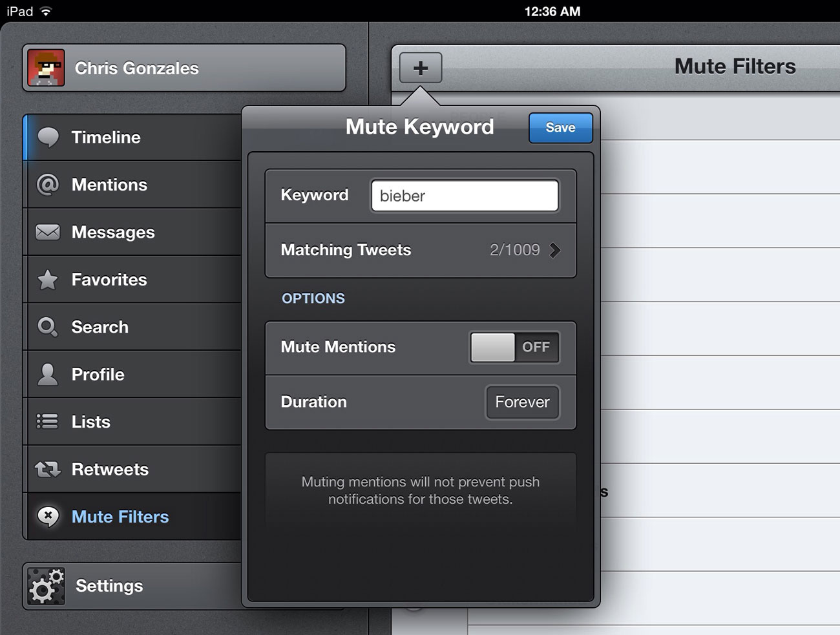Screen dimensions: 840x635
Task: Click the Search magnifying glass icon
Action: click(x=48, y=327)
